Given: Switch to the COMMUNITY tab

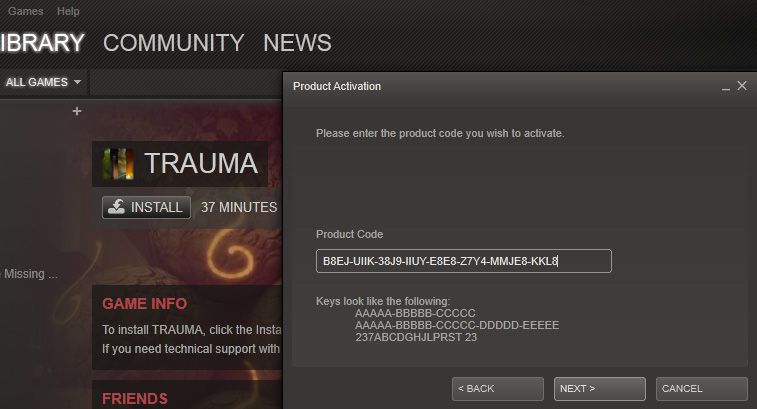Looking at the screenshot, I should pyautogui.click(x=173, y=43).
